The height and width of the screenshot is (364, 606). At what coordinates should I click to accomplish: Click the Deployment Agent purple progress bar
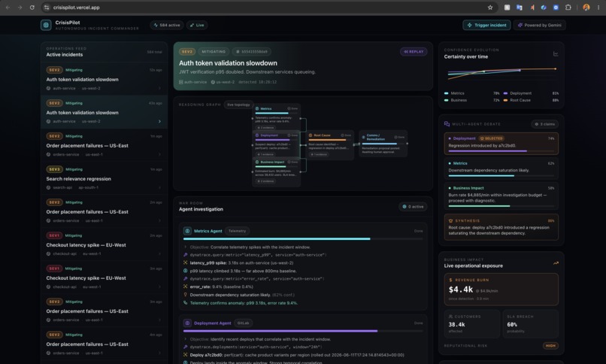302,331
